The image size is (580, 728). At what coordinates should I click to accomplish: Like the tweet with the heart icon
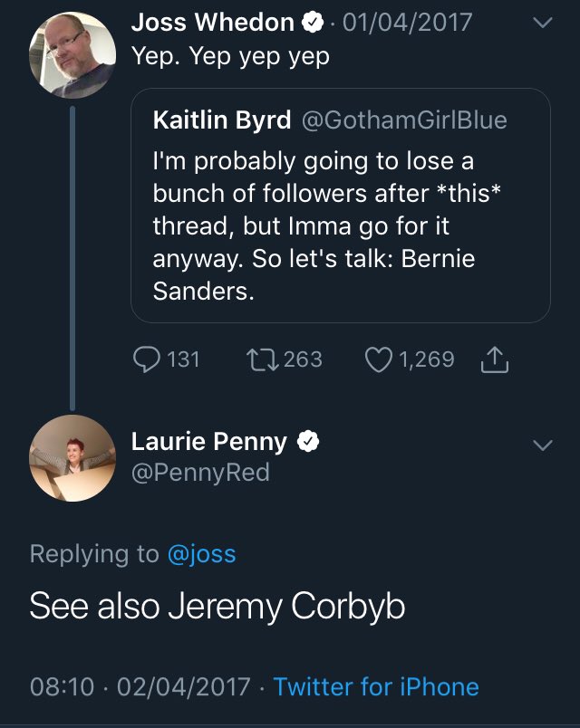click(x=377, y=359)
